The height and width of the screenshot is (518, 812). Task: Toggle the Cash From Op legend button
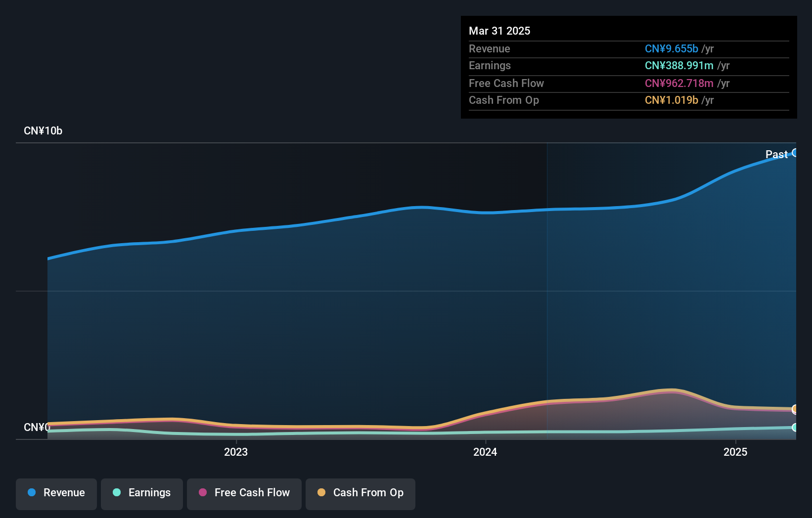(x=361, y=494)
